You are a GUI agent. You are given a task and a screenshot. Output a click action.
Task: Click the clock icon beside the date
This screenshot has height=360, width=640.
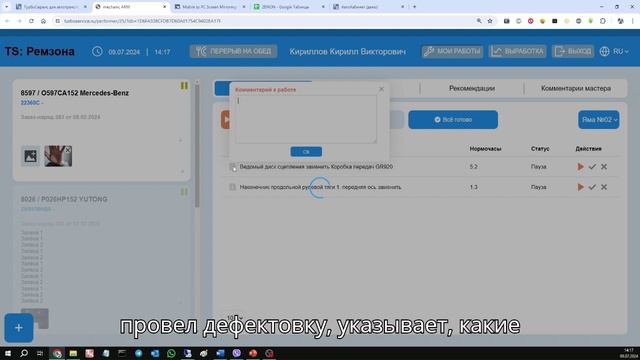97,51
